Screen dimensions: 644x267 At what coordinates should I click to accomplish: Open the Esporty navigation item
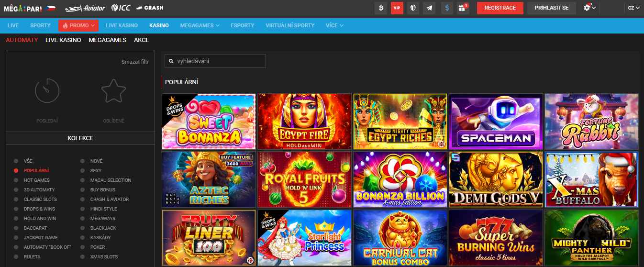(x=243, y=25)
